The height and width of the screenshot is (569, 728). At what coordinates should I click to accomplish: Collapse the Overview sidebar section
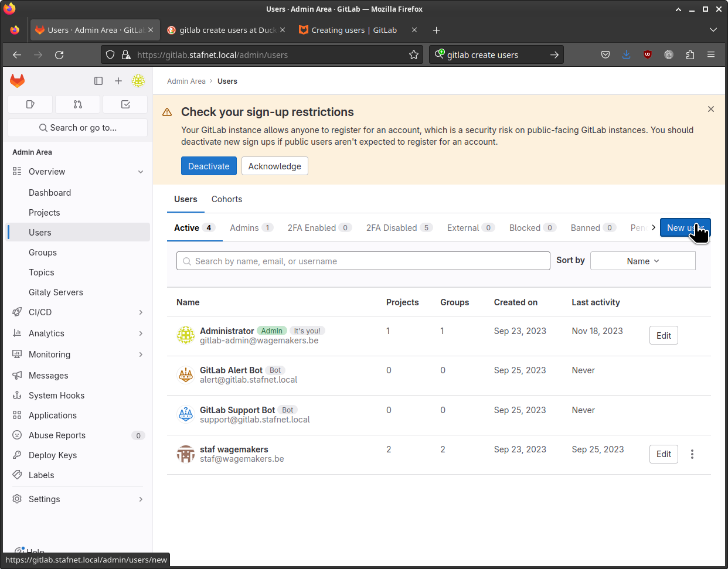pyautogui.click(x=141, y=172)
